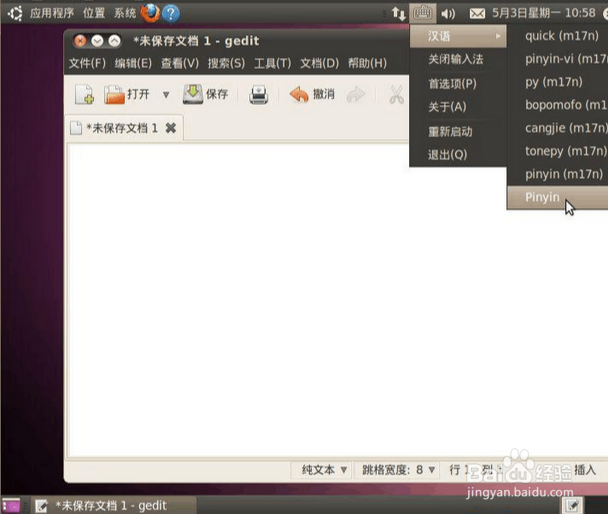The image size is (608, 514).
Task: Select tonepy (m17n) input method
Action: pyautogui.click(x=558, y=151)
